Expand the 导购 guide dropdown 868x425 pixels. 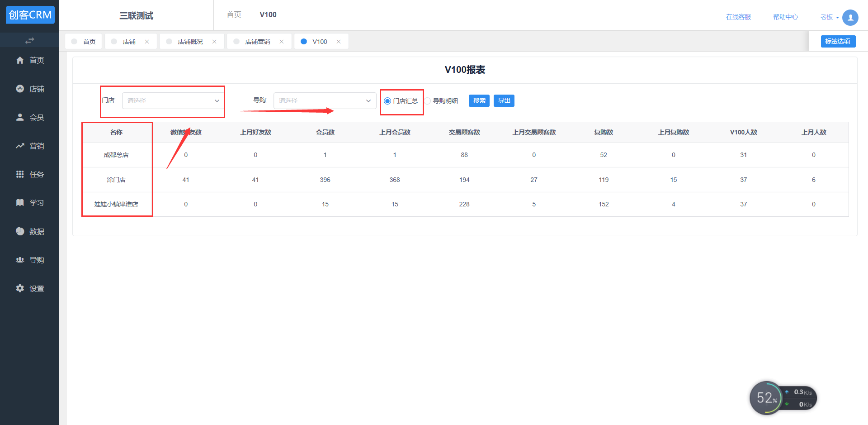click(325, 100)
